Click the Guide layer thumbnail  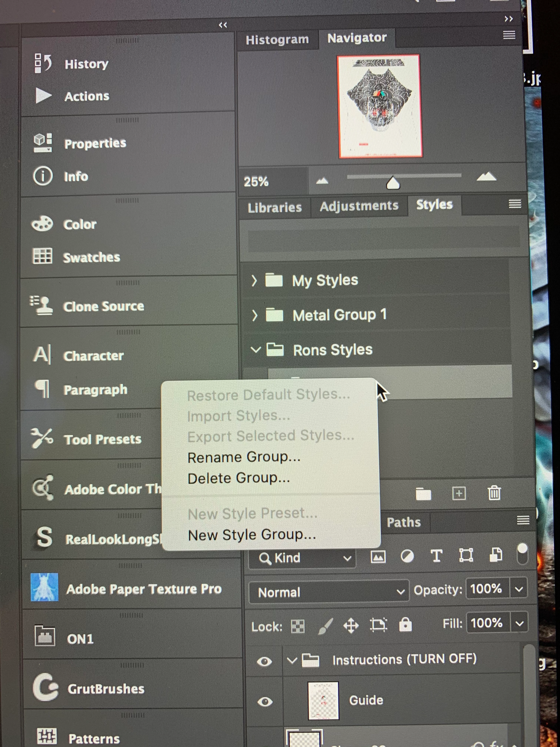(323, 700)
